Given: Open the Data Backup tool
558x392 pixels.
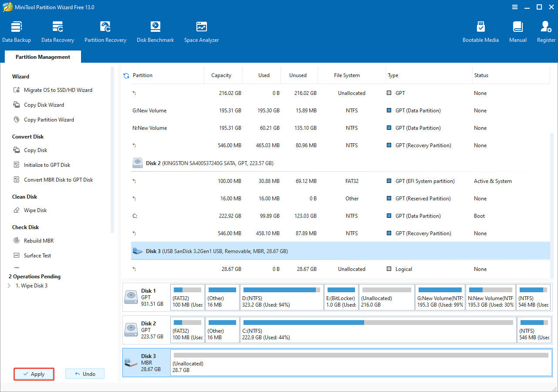Looking at the screenshot, I should click(17, 30).
